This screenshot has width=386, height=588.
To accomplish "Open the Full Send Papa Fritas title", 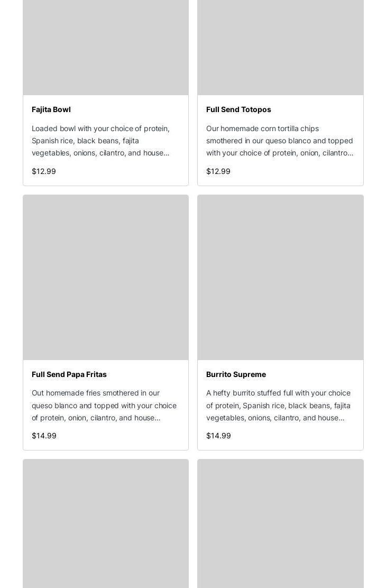I will coord(69,374).
